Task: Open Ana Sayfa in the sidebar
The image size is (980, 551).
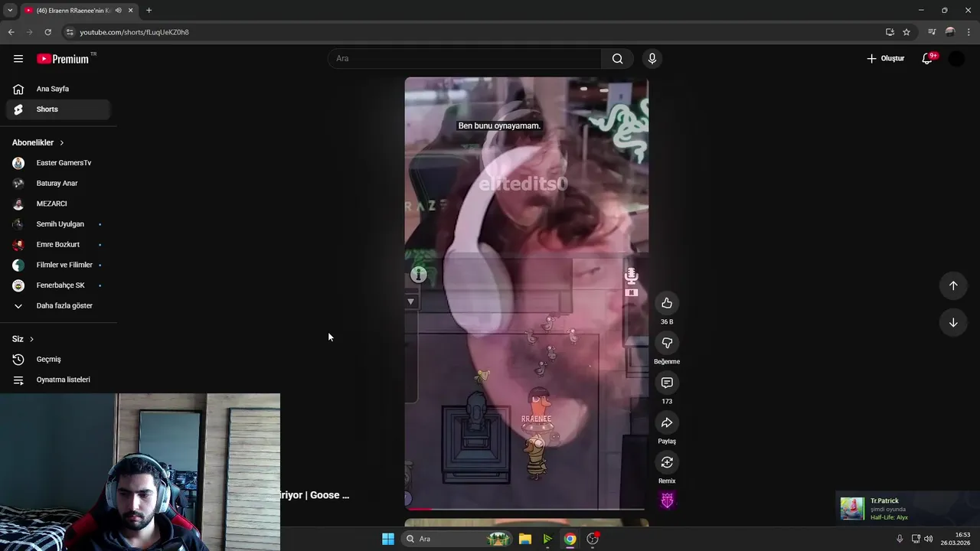Action: (58, 89)
